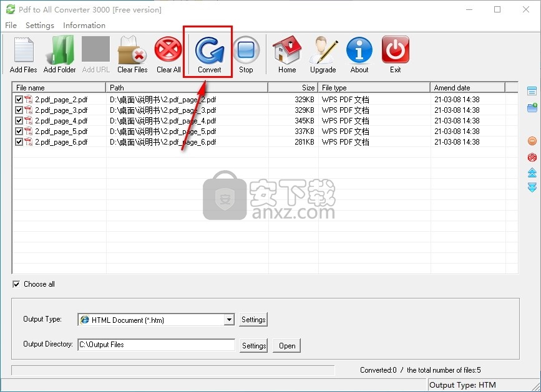Viewport: 541px width, 392px height.
Task: Click the 345KB size cell
Action: point(305,121)
